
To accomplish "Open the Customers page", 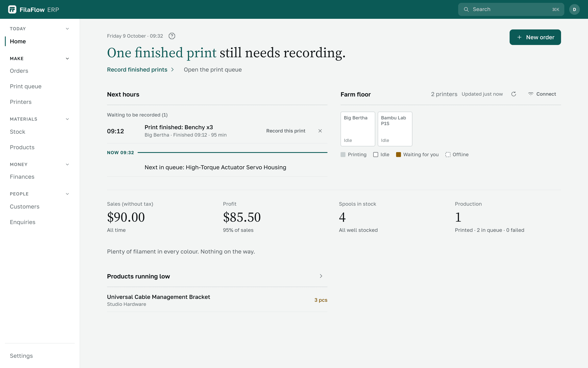I will (x=24, y=207).
